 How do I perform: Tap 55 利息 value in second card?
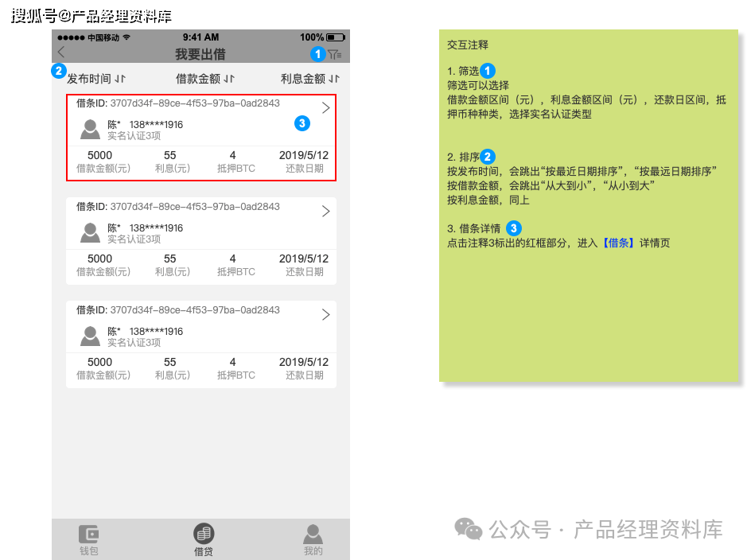pos(170,259)
